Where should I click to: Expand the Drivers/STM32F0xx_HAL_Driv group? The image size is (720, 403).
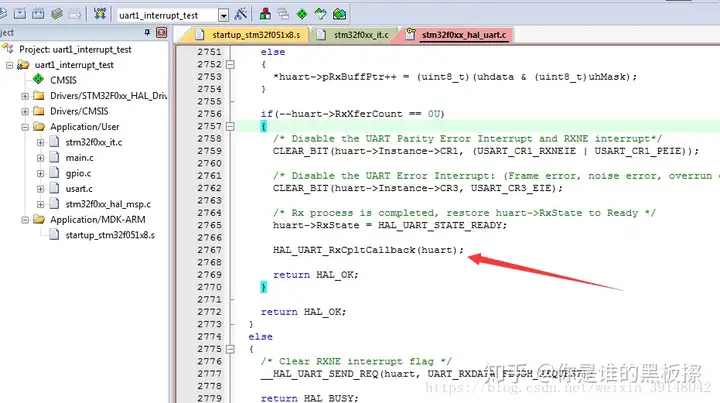pyautogui.click(x=25, y=96)
